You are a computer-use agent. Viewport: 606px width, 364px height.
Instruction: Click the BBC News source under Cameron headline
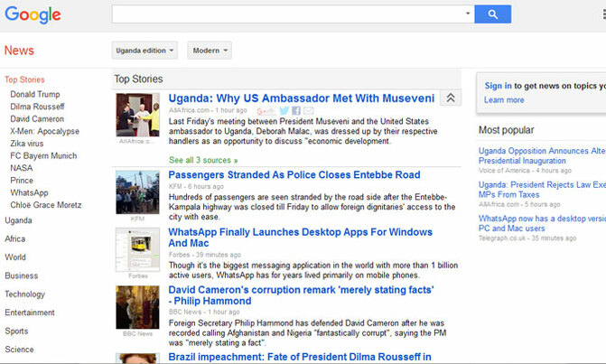185,312
